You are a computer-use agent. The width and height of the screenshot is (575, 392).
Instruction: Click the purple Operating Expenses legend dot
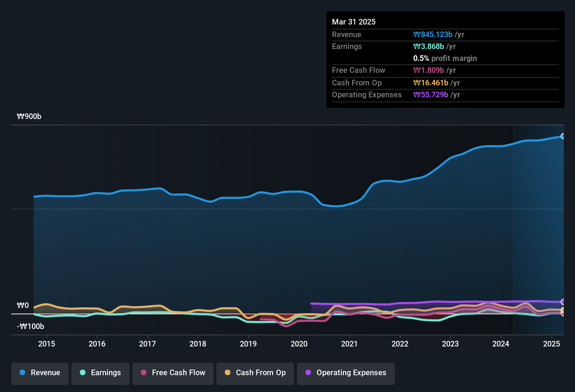coord(308,373)
